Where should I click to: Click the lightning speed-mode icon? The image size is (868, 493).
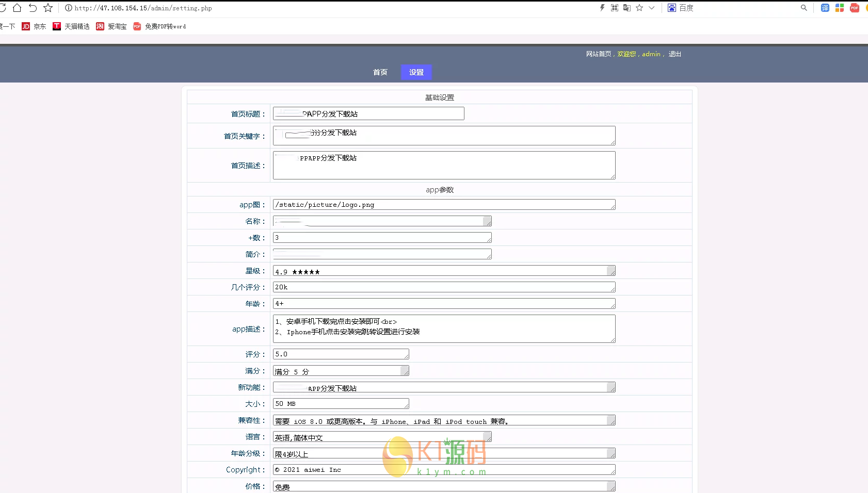pos(602,8)
